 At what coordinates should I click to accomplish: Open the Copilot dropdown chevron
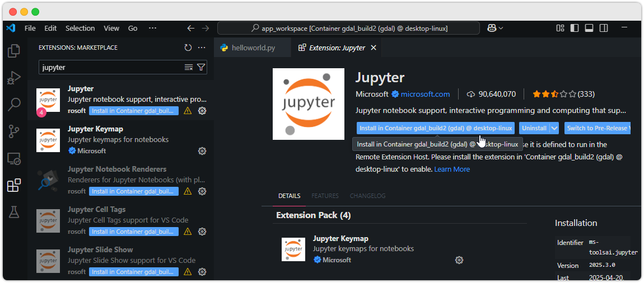(x=501, y=29)
